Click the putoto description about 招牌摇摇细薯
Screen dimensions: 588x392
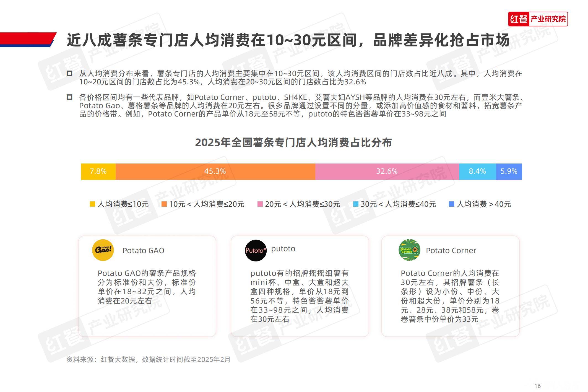[300, 296]
